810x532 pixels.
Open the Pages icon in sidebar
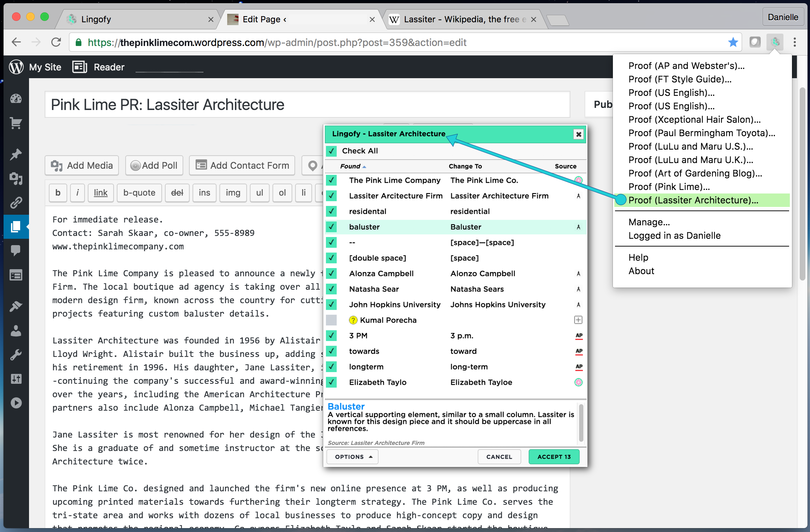(16, 227)
